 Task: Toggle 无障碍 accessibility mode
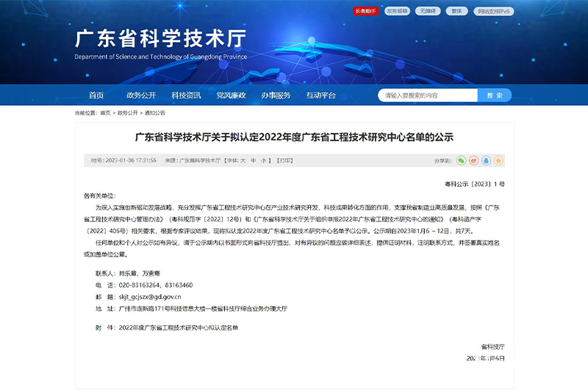[x=426, y=11]
